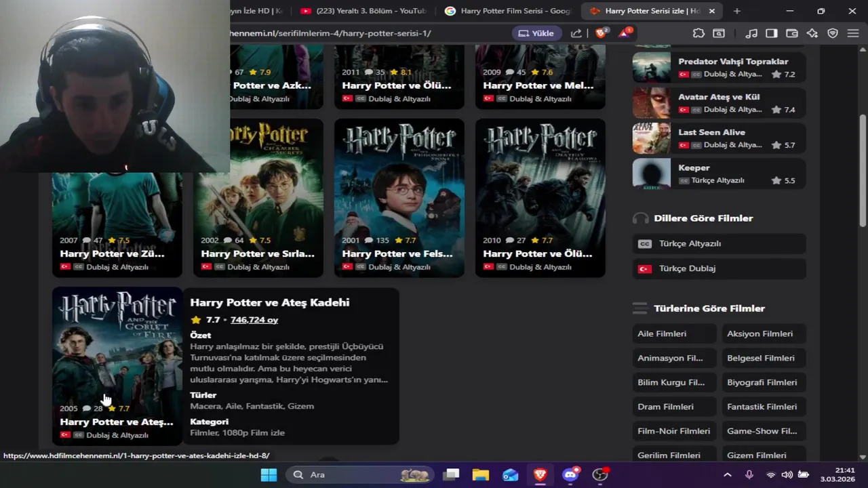Open the Aksiyon Filmleri genre
The width and height of the screenshot is (868, 488).
764,333
